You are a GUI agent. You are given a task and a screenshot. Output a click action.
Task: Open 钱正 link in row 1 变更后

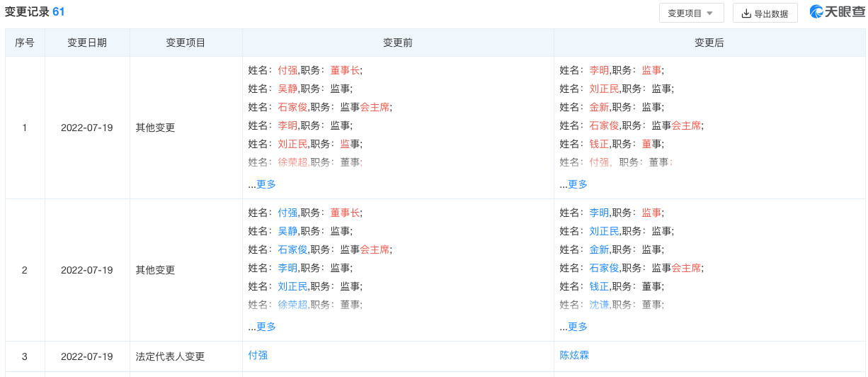pos(599,144)
